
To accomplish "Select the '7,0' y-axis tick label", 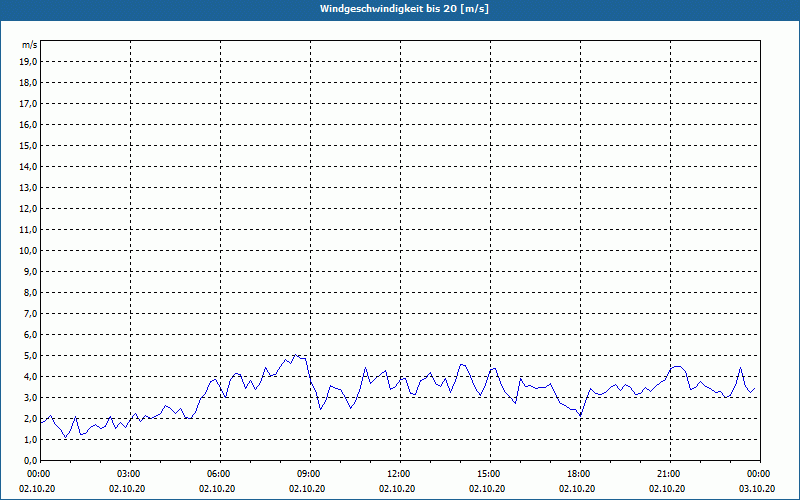I will [30, 313].
